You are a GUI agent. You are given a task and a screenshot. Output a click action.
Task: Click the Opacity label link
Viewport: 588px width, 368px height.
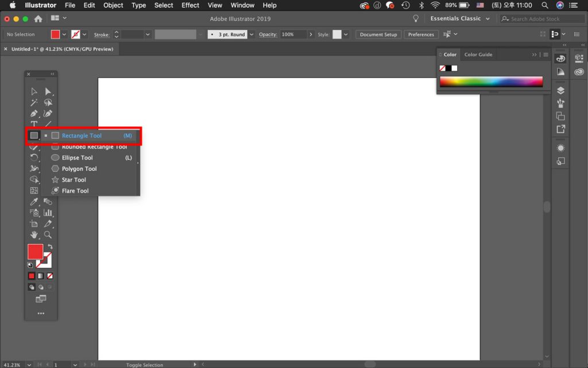[x=268, y=34]
